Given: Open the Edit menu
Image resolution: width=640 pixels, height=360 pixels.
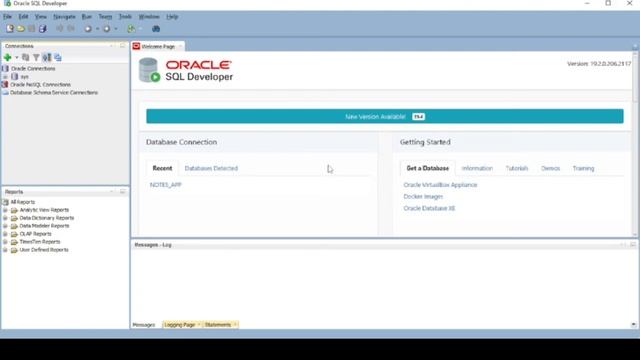Looking at the screenshot, I should coord(23,17).
